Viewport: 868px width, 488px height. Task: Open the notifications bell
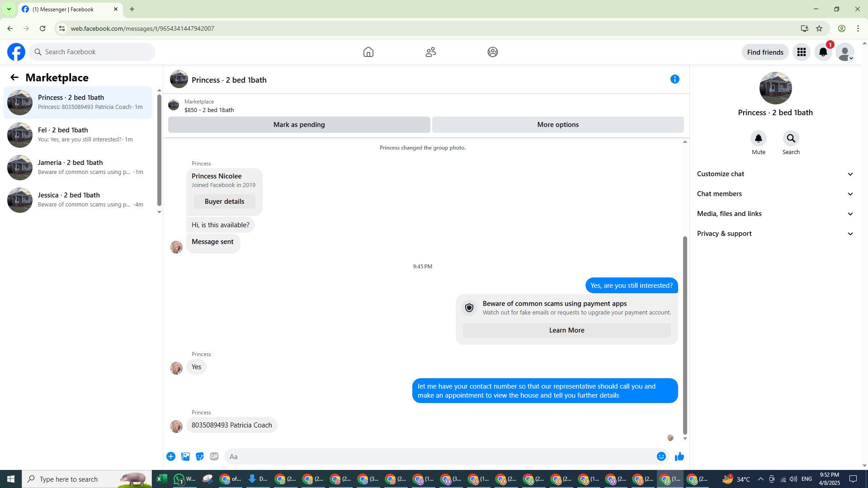click(823, 52)
